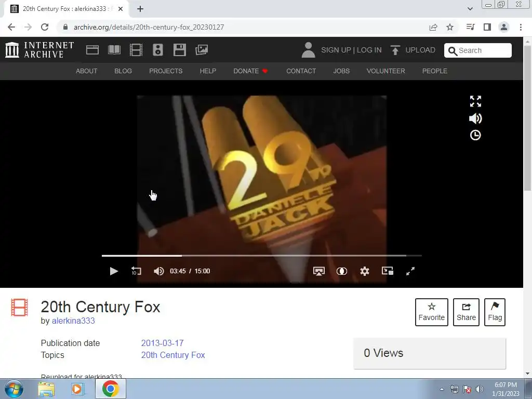
Task: Open the HELP menu item
Action: 208,71
